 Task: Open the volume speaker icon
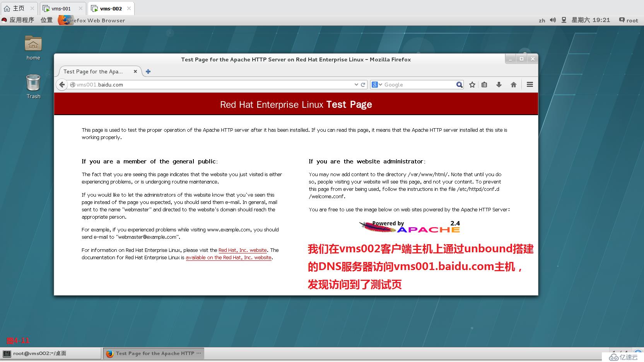[x=553, y=20]
